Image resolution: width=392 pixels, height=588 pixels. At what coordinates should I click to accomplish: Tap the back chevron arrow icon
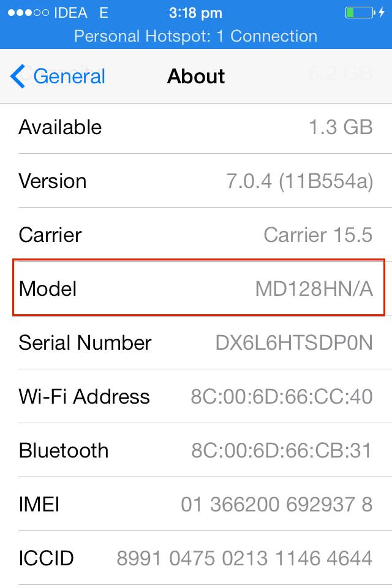point(17,77)
